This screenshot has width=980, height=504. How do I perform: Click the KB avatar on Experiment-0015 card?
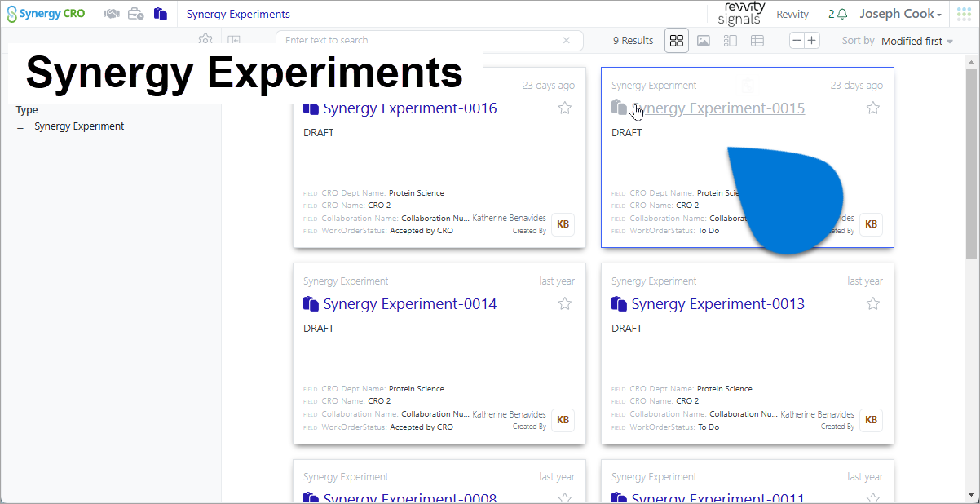click(x=871, y=224)
